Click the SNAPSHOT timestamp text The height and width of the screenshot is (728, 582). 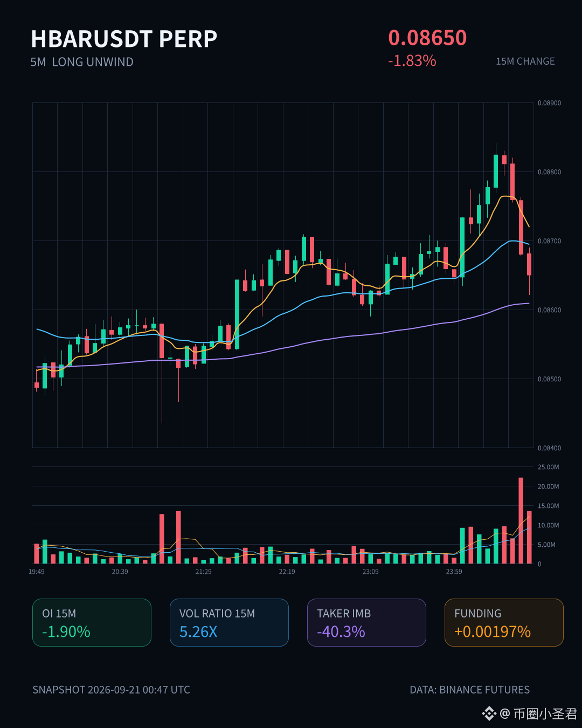click(x=111, y=690)
